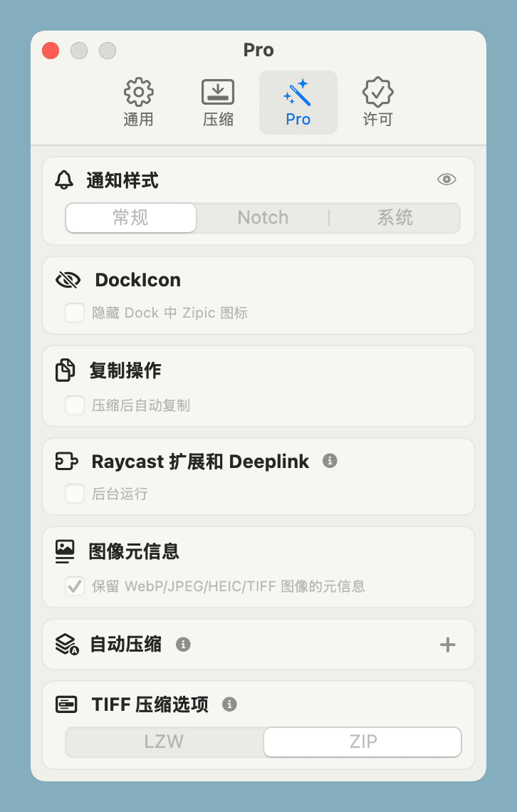Click the info icon beside TIFF 压缩选项
The height and width of the screenshot is (812, 517).
pos(229,704)
